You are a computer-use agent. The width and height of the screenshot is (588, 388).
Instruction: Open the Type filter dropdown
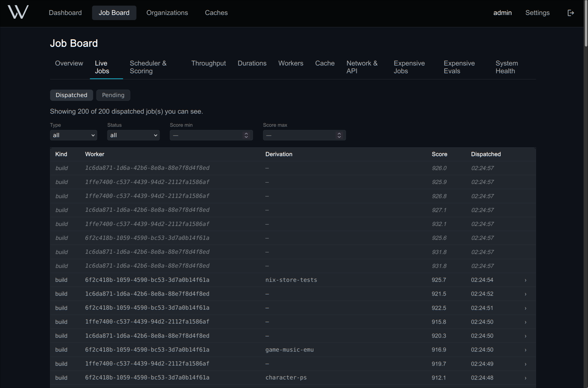coord(73,135)
